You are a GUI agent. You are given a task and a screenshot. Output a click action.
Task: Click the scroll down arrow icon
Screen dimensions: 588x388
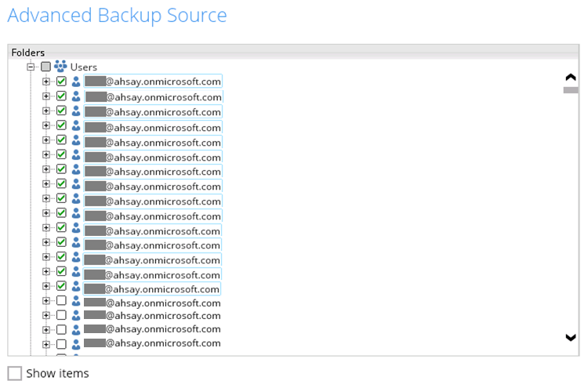click(x=571, y=337)
